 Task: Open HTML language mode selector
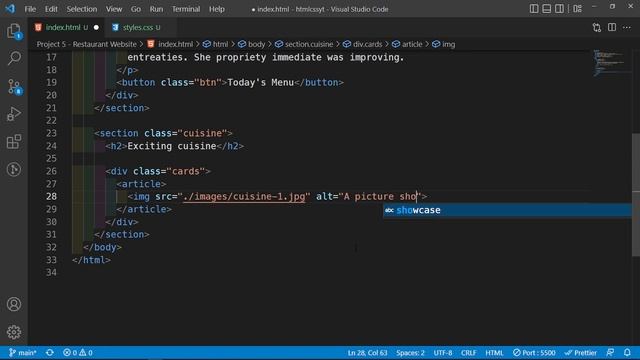(x=494, y=353)
